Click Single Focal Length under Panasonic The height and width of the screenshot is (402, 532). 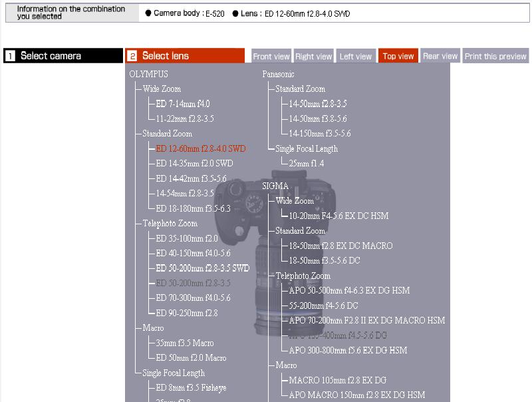pos(307,148)
